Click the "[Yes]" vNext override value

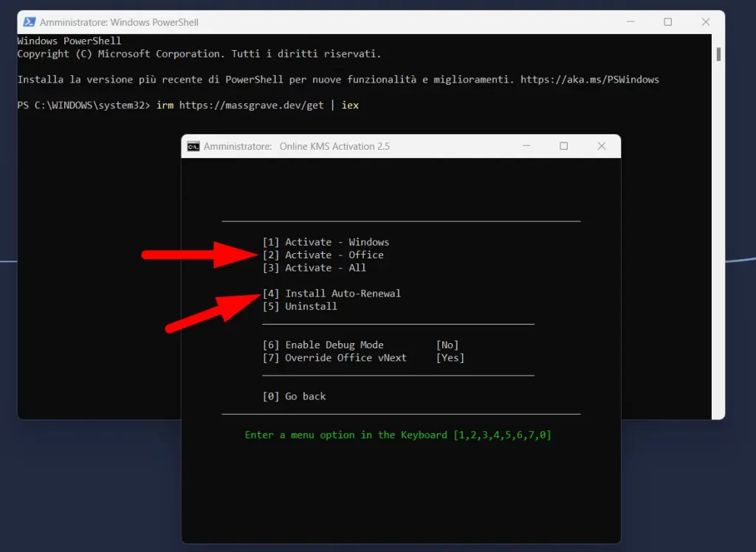(450, 358)
